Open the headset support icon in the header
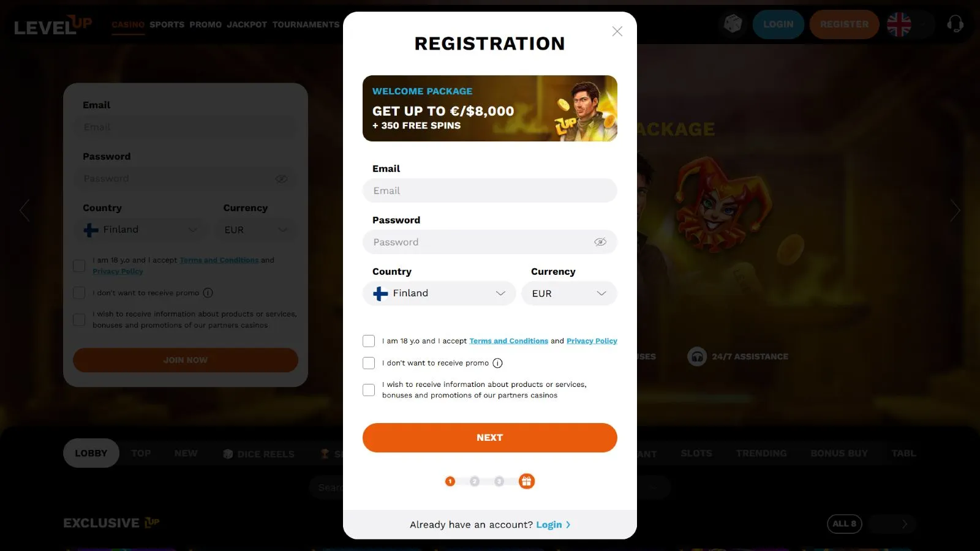980x551 pixels. pos(955,24)
